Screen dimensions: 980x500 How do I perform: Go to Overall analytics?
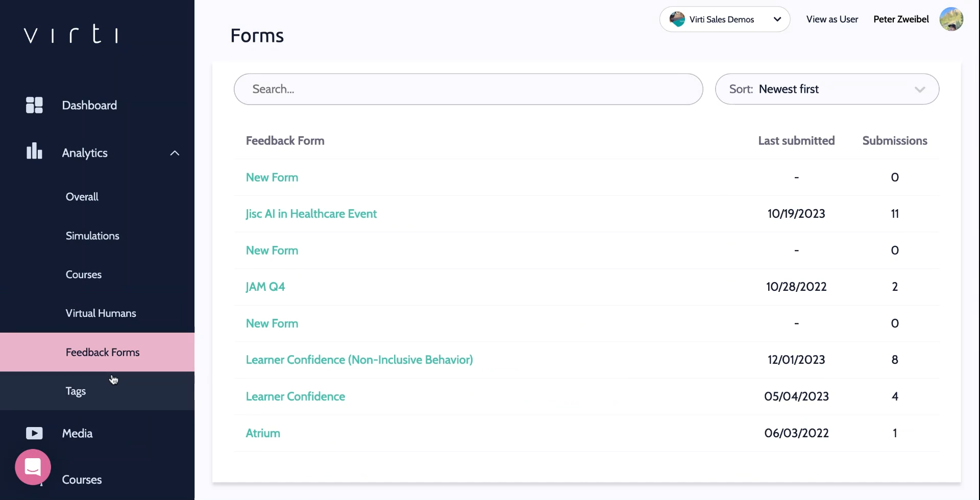click(x=82, y=197)
